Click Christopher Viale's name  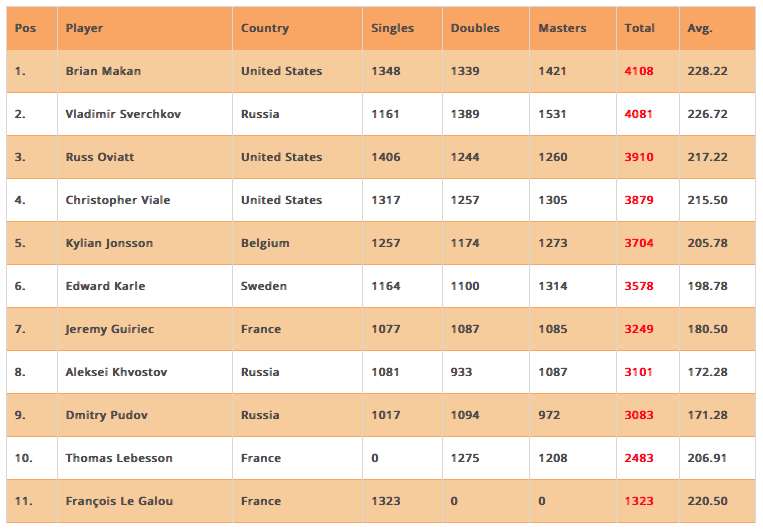point(118,200)
